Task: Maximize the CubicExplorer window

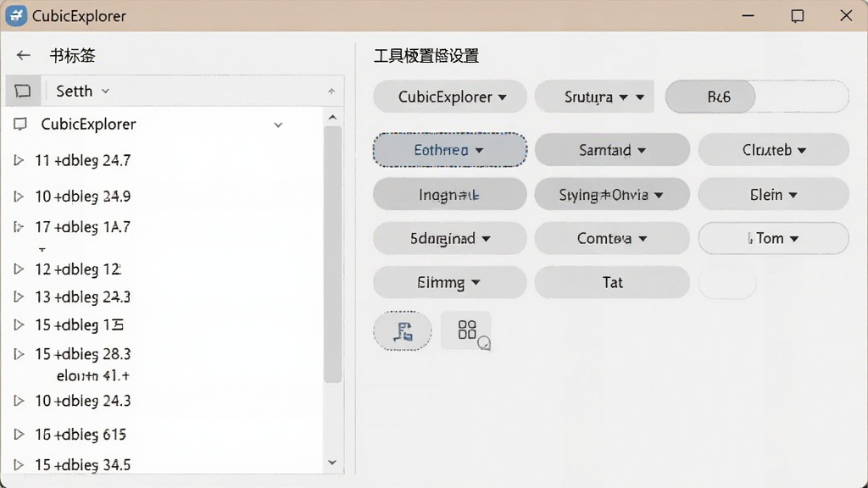Action: [x=797, y=15]
